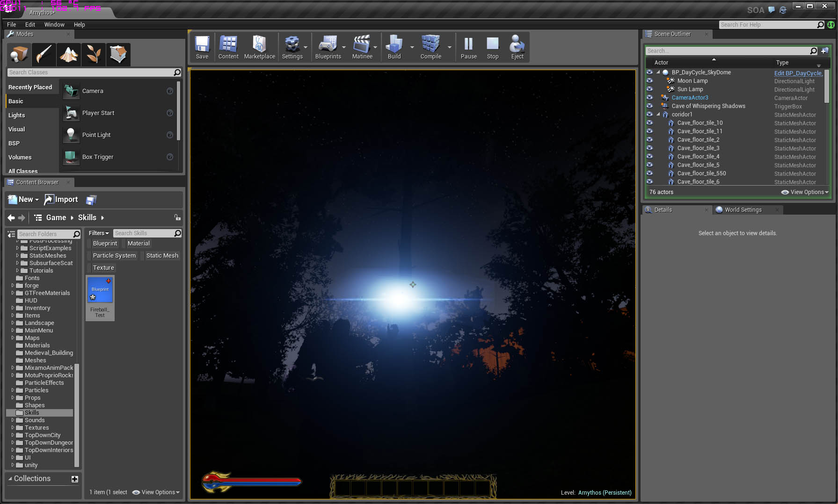Click the Player Start actor icon
The height and width of the screenshot is (504, 838).
[x=71, y=113]
